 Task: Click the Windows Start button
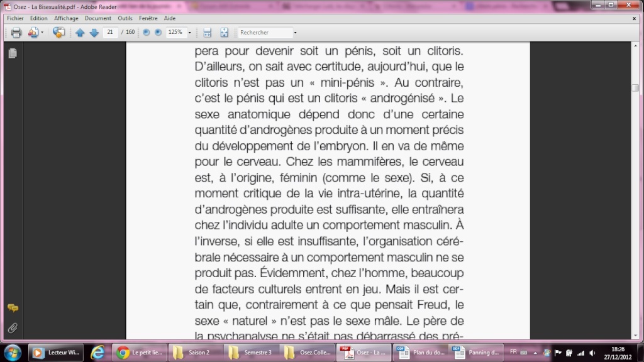13,353
